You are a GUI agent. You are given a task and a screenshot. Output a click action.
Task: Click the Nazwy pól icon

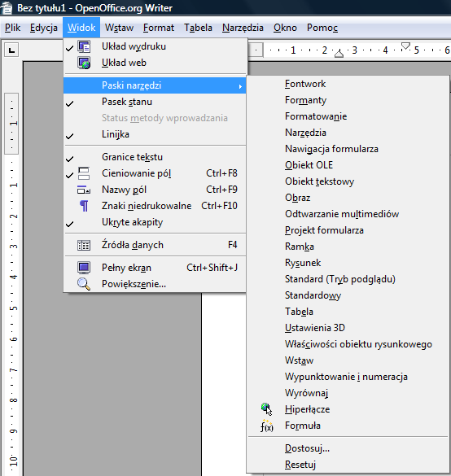[84, 190]
